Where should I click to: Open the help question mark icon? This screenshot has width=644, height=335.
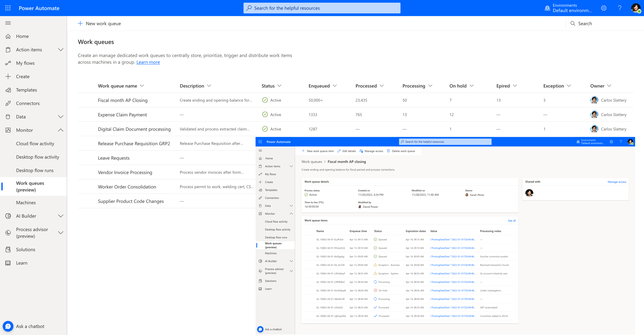[x=620, y=8]
